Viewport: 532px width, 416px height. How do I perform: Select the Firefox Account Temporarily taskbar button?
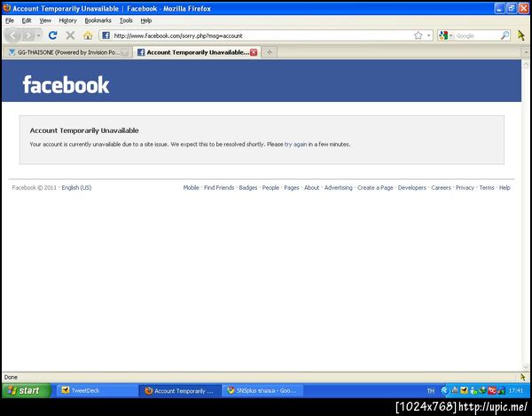(x=180, y=390)
